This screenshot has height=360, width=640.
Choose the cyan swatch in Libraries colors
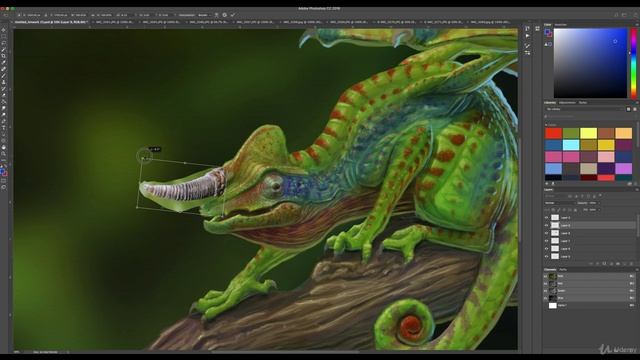point(571,145)
